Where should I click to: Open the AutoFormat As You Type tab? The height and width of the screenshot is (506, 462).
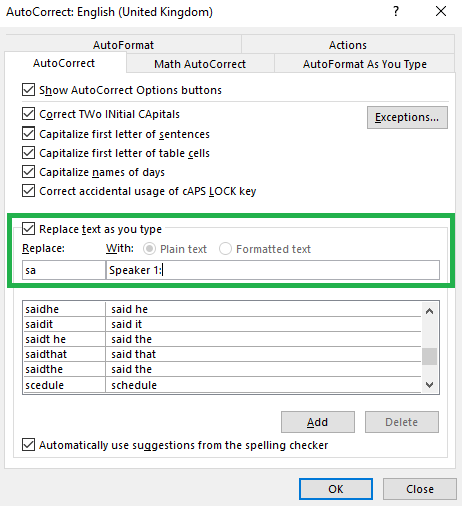pos(365,64)
